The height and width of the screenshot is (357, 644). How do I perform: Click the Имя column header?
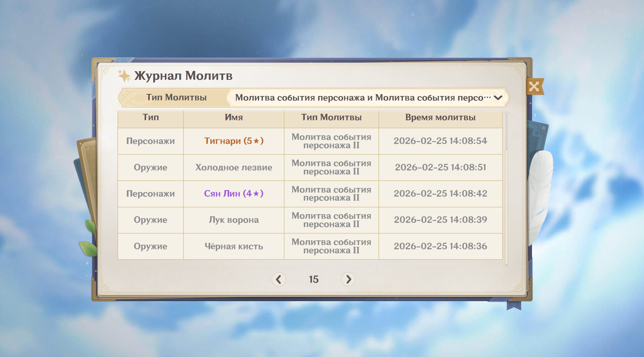(234, 117)
